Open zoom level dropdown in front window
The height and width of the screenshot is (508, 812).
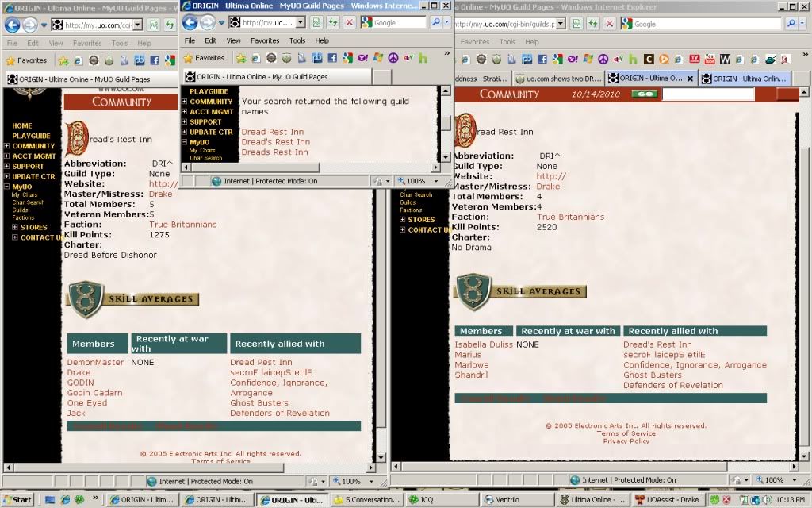(x=436, y=181)
